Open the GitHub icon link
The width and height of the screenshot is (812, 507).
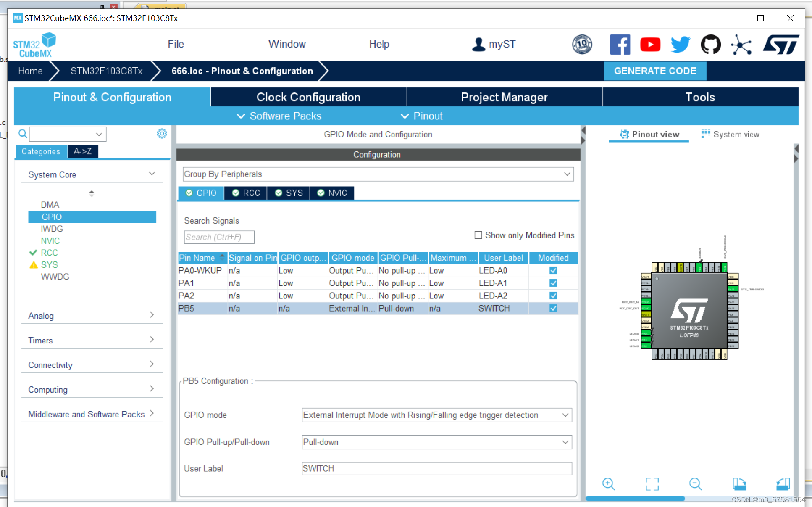pos(711,45)
